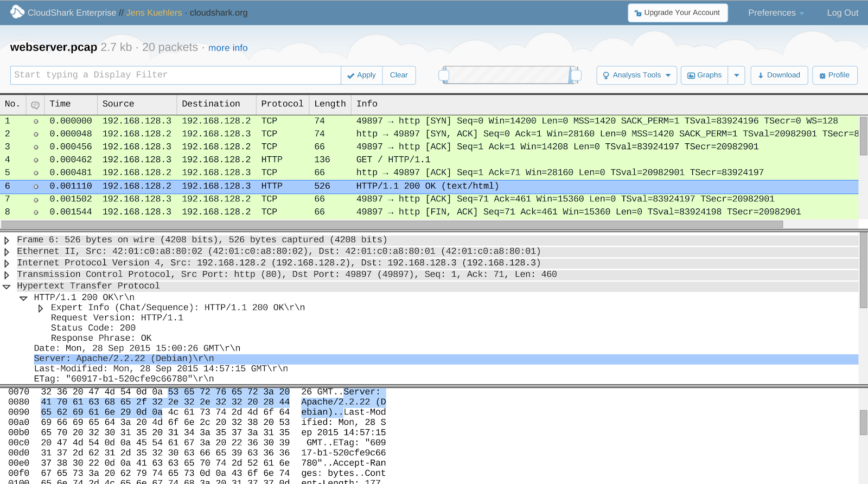868x484 pixels.
Task: Select packet 8 with [FIN, ACK] info
Action: (429, 212)
